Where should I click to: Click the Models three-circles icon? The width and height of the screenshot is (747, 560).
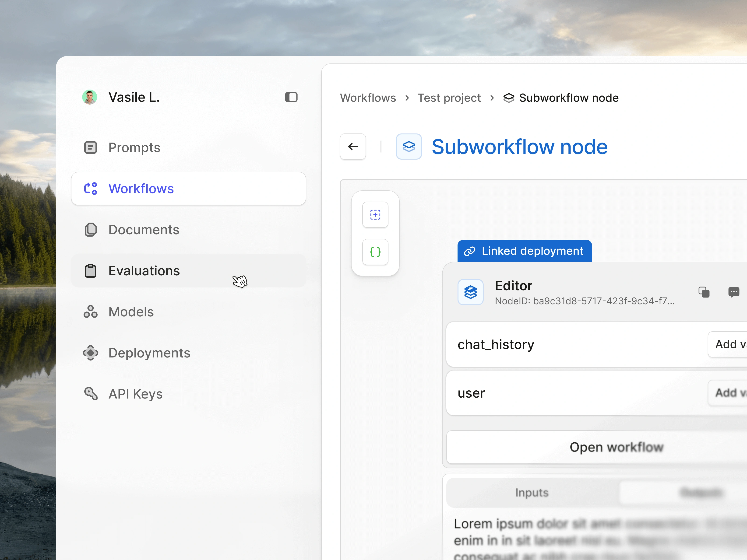[x=91, y=312]
